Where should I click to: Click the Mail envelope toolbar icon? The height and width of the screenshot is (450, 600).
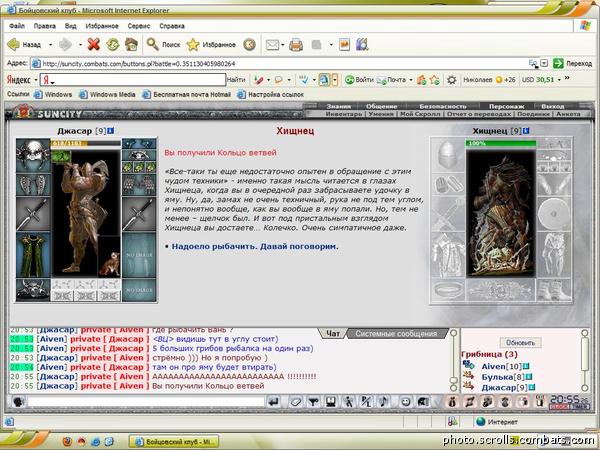tap(272, 45)
